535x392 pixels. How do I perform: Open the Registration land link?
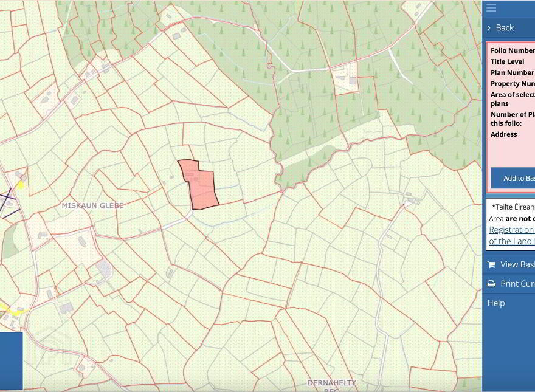click(x=512, y=230)
